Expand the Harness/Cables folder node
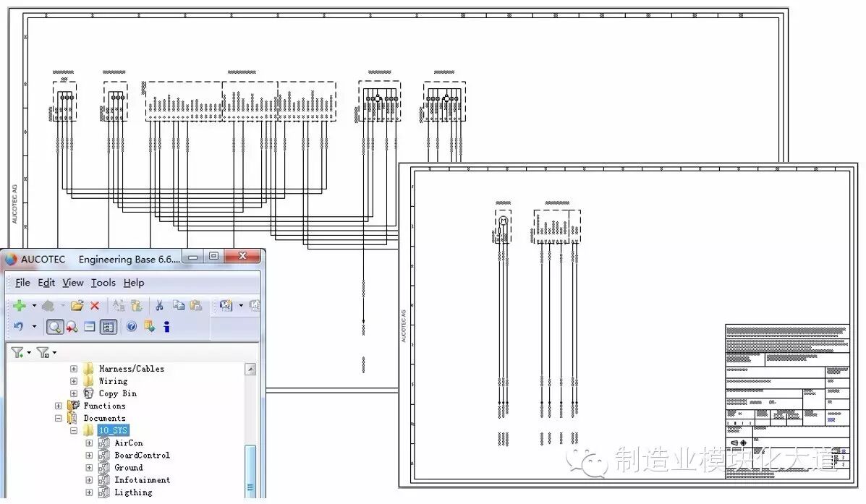 pyautogui.click(x=74, y=369)
